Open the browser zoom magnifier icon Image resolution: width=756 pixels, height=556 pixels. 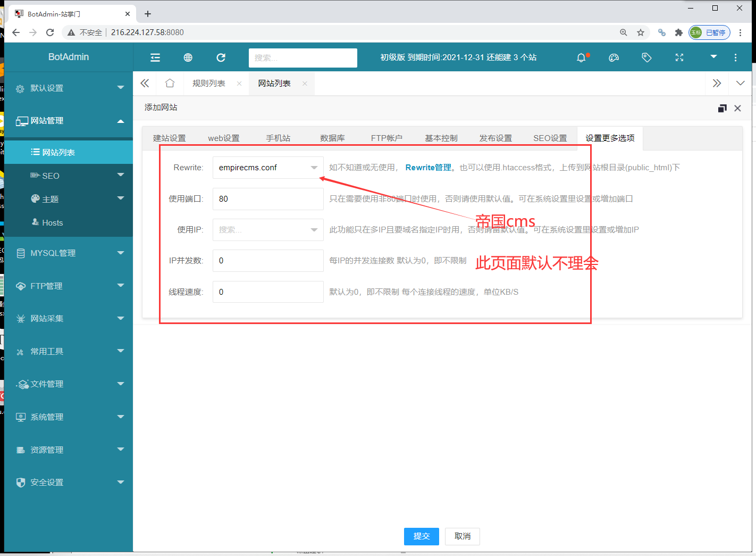coord(624,32)
